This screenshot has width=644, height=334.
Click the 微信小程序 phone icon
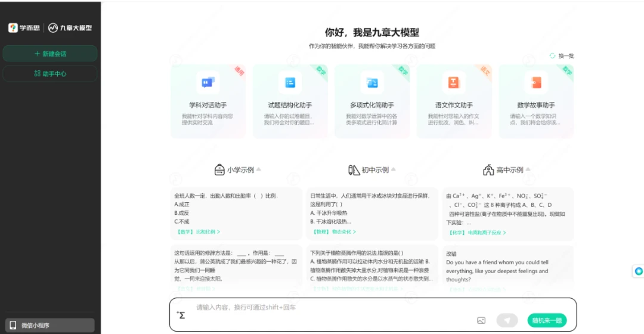tap(13, 325)
